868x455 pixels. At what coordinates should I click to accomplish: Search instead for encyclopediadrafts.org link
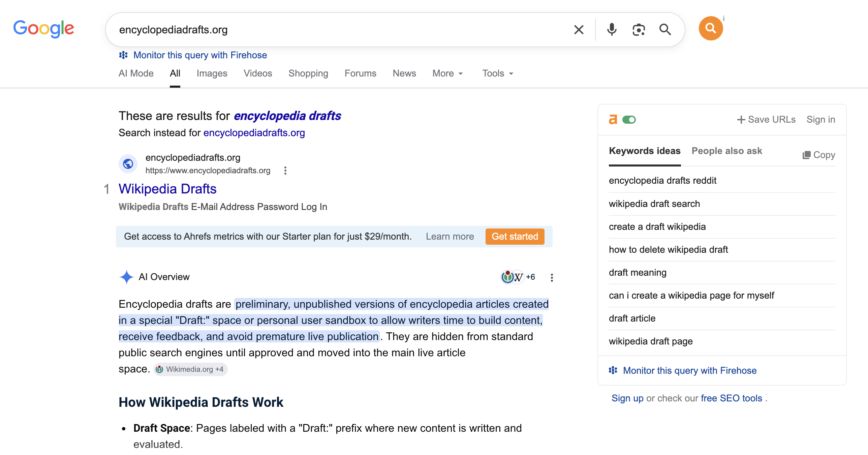coord(254,133)
